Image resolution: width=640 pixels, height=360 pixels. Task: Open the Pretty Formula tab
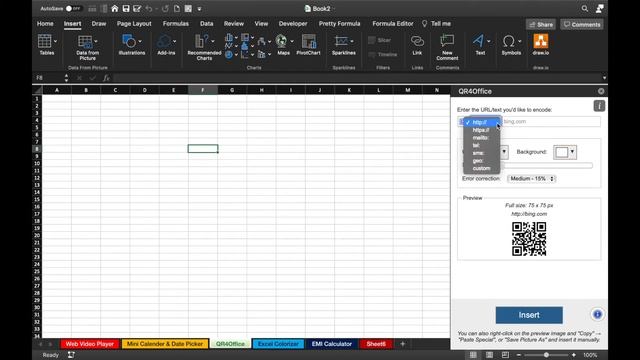tap(339, 24)
